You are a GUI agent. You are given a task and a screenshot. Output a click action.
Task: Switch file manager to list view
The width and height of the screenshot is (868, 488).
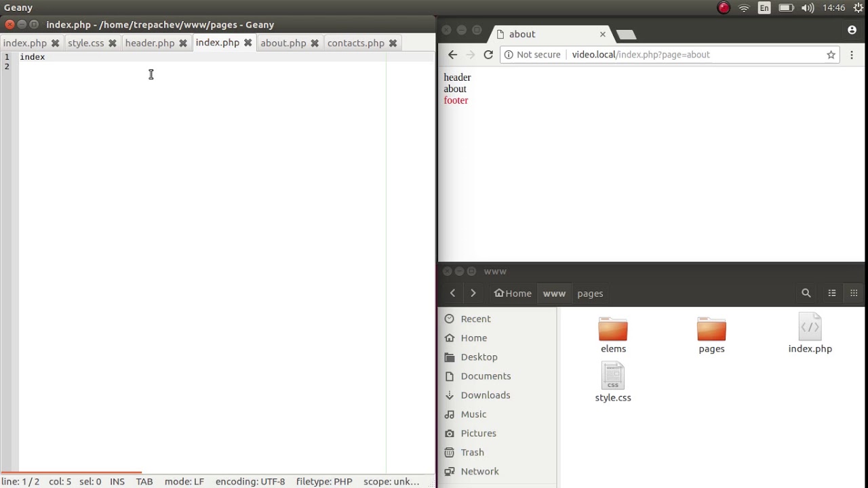832,293
